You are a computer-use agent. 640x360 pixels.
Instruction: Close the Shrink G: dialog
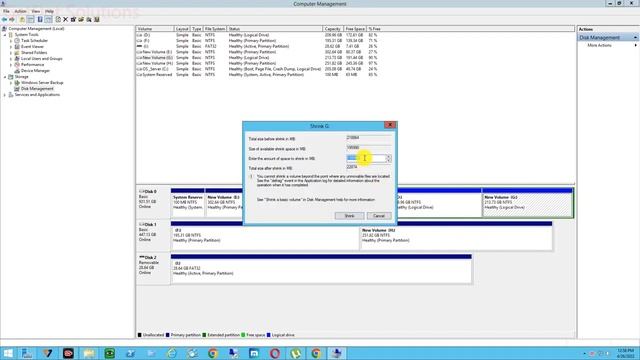click(x=390, y=125)
